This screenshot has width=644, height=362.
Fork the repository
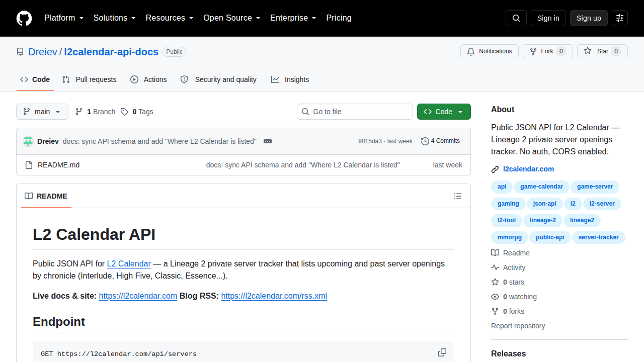tap(548, 51)
